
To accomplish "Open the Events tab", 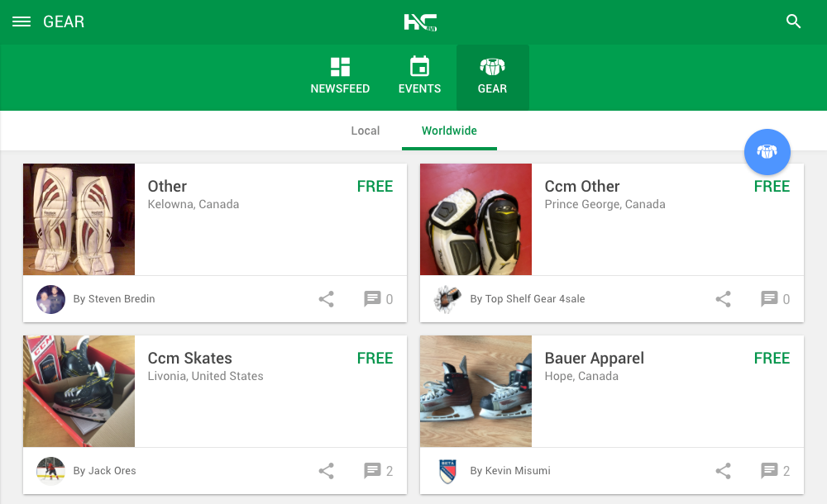I will pyautogui.click(x=420, y=77).
